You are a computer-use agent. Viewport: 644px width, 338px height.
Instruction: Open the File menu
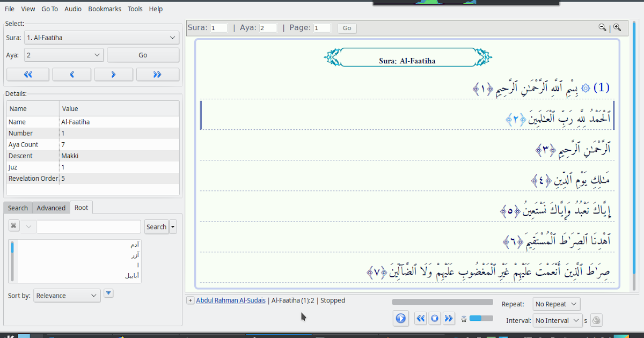tap(10, 9)
